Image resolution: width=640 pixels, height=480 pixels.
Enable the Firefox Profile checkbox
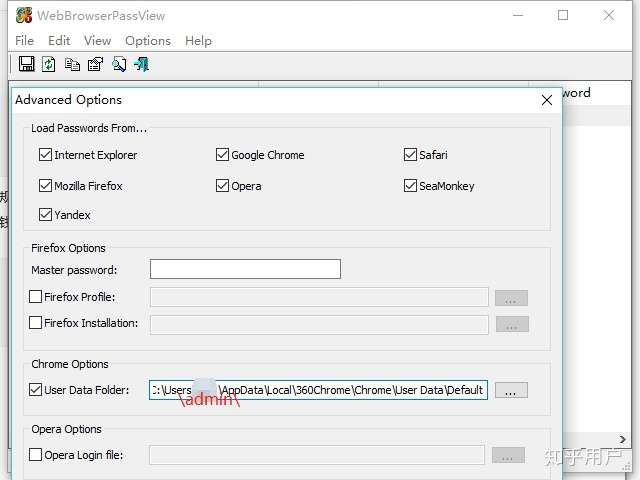(x=36, y=296)
